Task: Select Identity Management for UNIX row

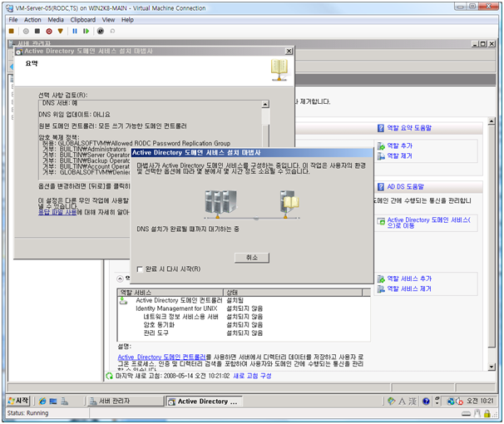Action: point(244,308)
